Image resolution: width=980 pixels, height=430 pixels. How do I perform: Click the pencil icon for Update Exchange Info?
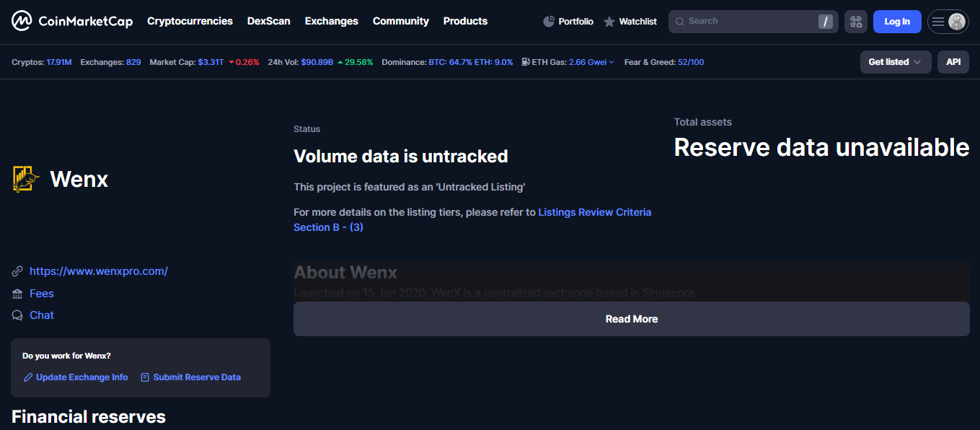(x=27, y=377)
